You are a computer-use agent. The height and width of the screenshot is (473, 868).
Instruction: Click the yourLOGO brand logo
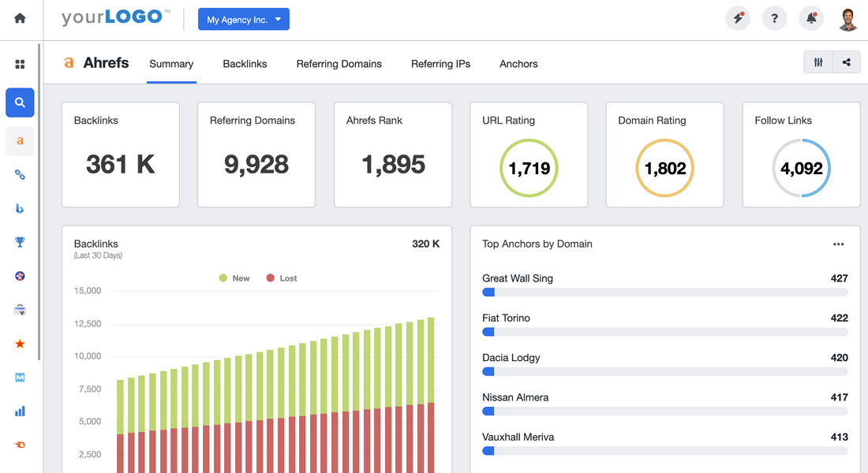(116, 17)
